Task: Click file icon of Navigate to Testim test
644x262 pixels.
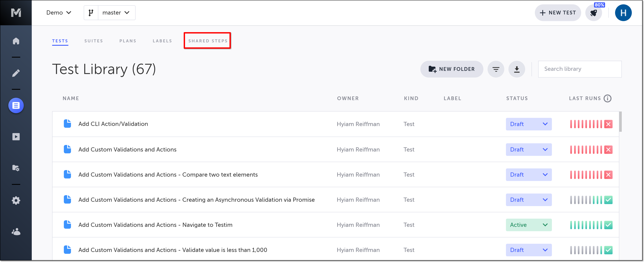Action: (67, 225)
